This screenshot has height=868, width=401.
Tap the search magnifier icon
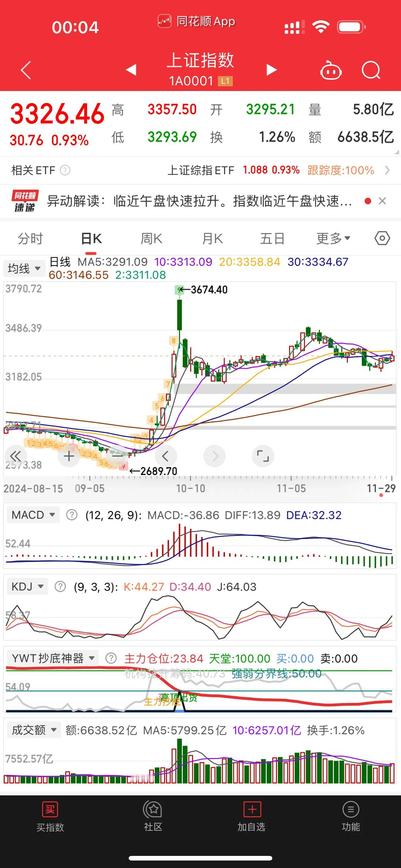point(371,70)
